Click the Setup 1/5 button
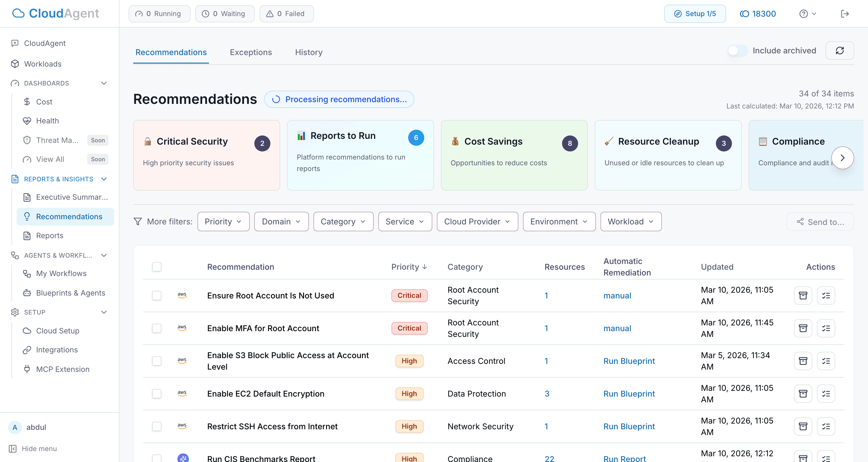 pos(695,13)
